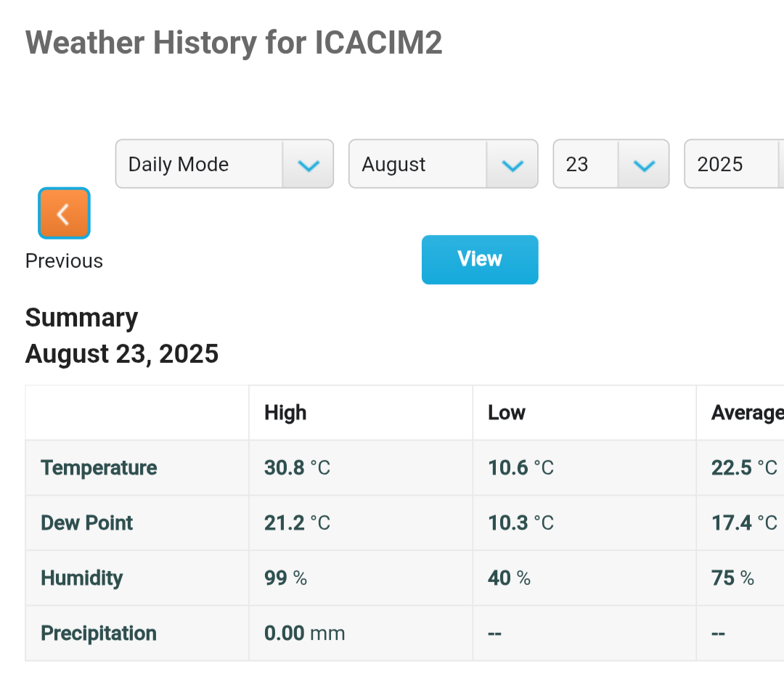Screen dimensions: 784x680
Task: Click the Average column header
Action: (746, 413)
